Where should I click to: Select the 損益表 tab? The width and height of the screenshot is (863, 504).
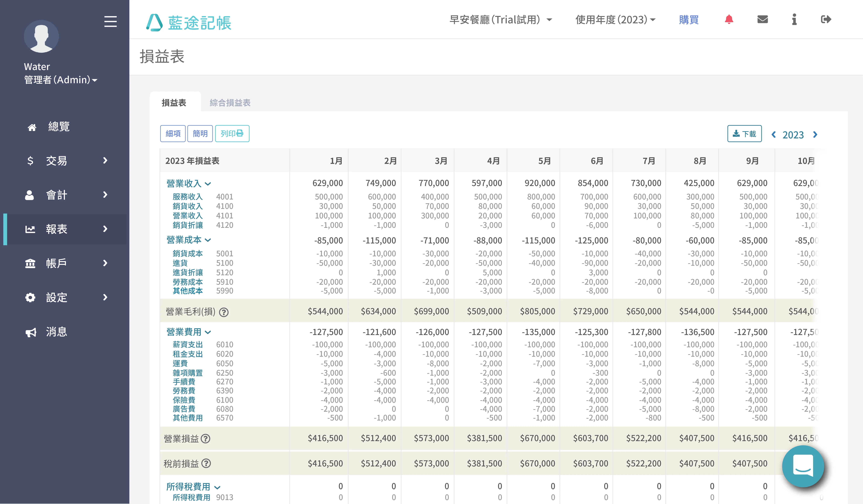(174, 103)
